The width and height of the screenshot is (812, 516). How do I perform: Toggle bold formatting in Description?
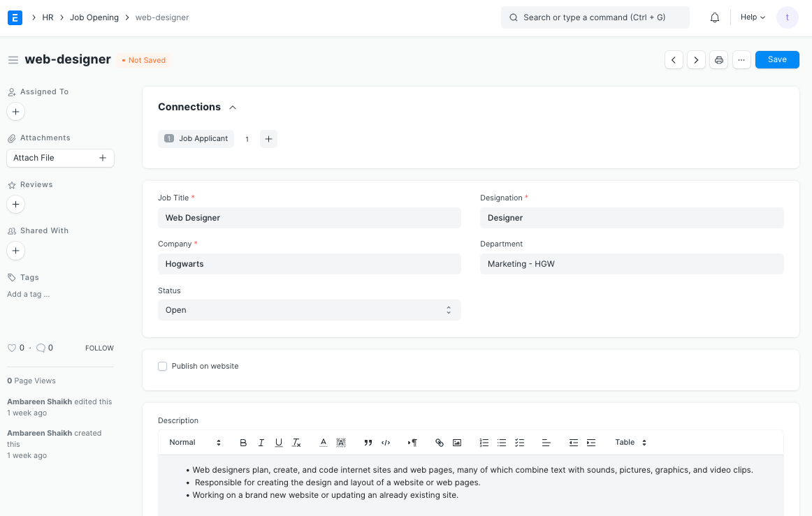[x=243, y=443]
